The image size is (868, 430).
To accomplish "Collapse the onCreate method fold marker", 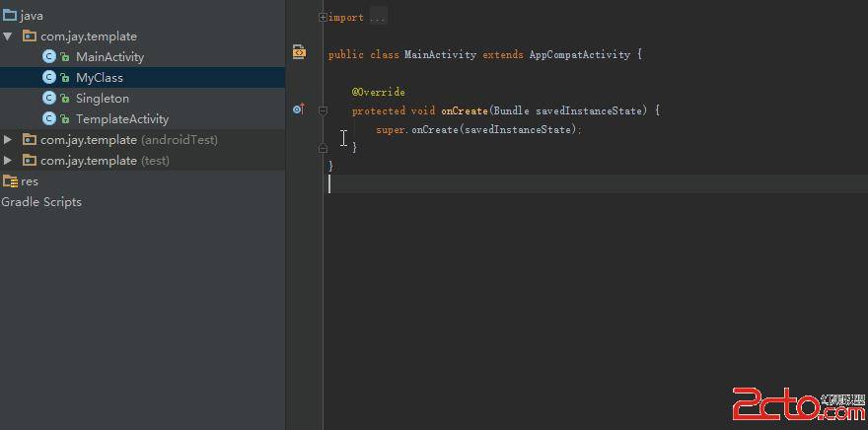I will 323,110.
